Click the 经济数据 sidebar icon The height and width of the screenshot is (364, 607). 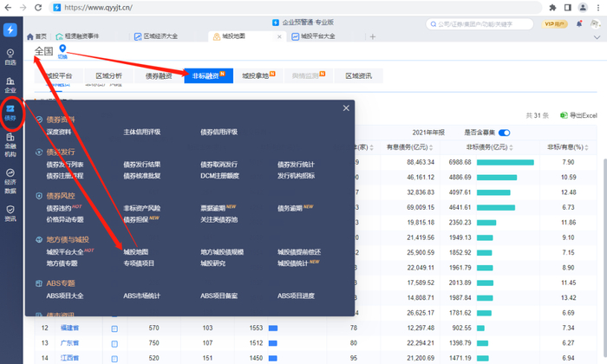[x=10, y=185]
